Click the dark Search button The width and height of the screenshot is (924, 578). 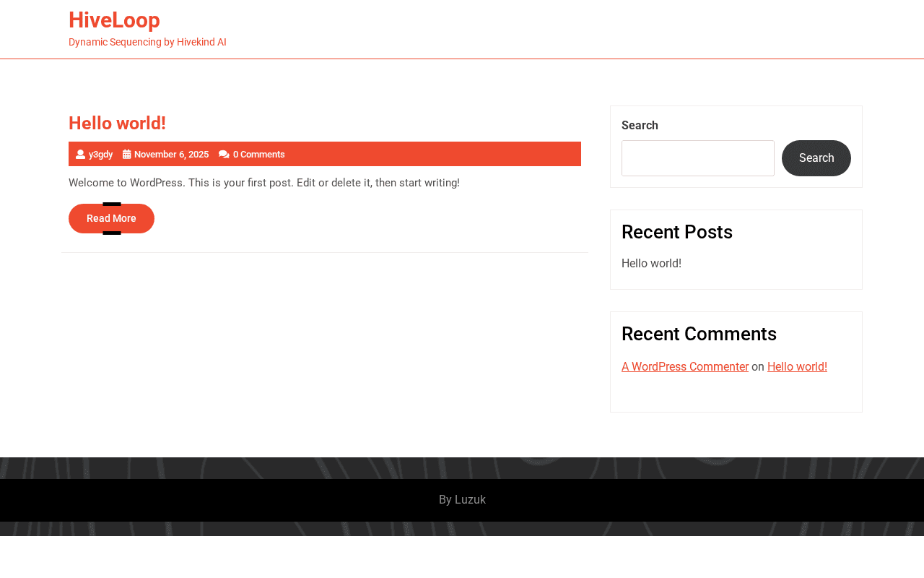pos(816,158)
